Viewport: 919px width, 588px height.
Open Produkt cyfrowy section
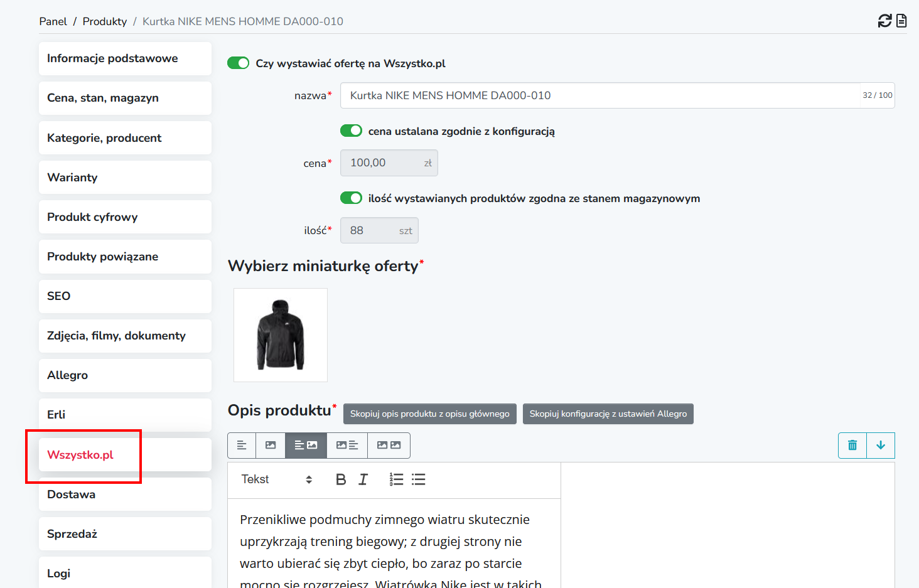(x=125, y=217)
